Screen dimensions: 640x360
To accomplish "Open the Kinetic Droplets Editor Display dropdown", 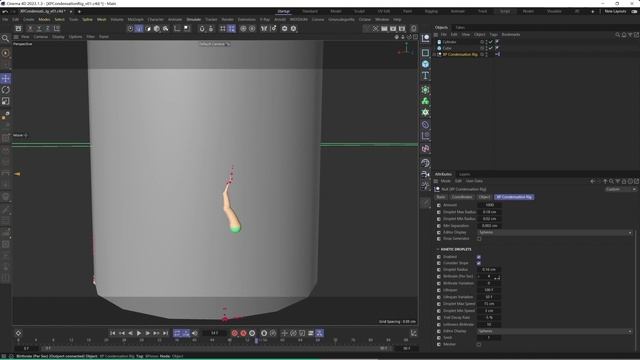I will [x=555, y=331].
